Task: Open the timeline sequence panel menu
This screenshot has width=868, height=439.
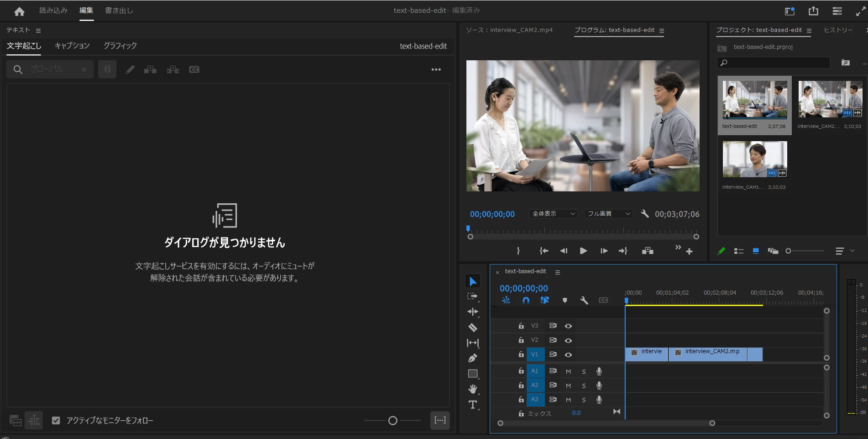Action: coord(557,272)
